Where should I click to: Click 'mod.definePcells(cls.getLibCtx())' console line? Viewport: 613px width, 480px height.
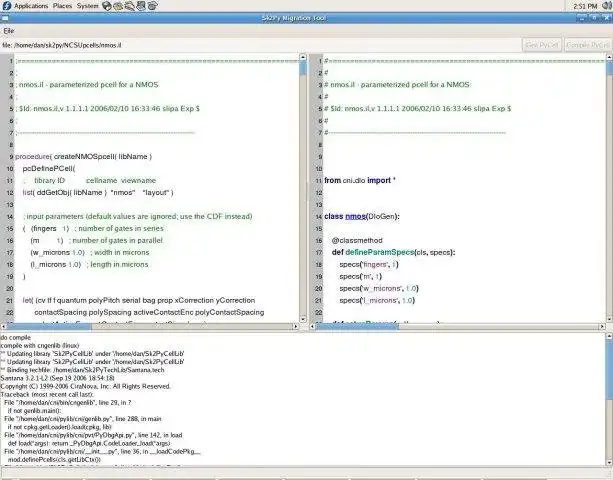54,460
